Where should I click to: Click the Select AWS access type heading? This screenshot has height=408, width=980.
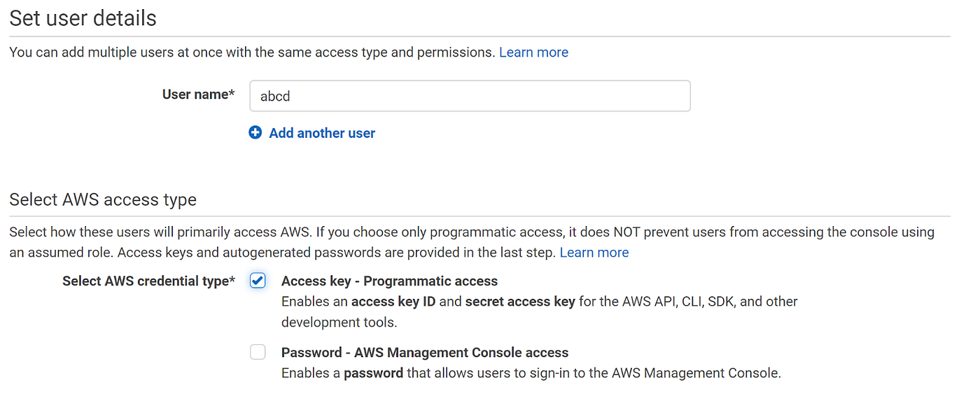point(101,199)
